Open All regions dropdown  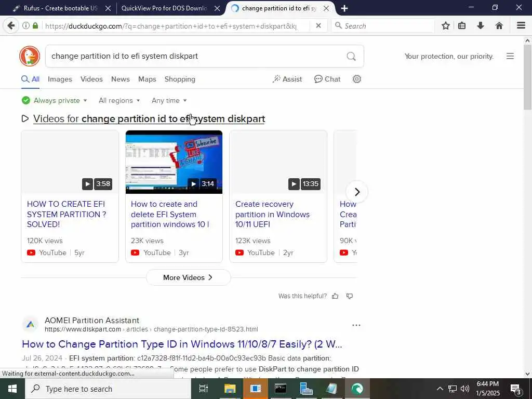click(x=119, y=100)
